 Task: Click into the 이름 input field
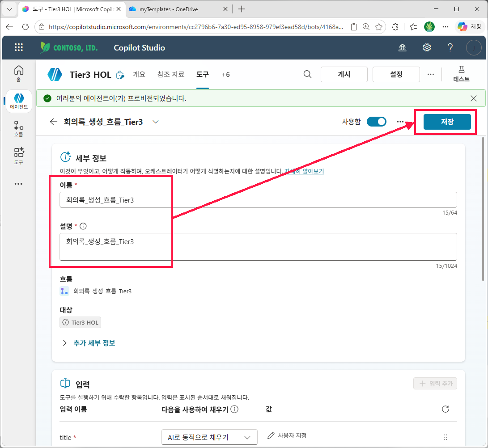[x=258, y=200]
